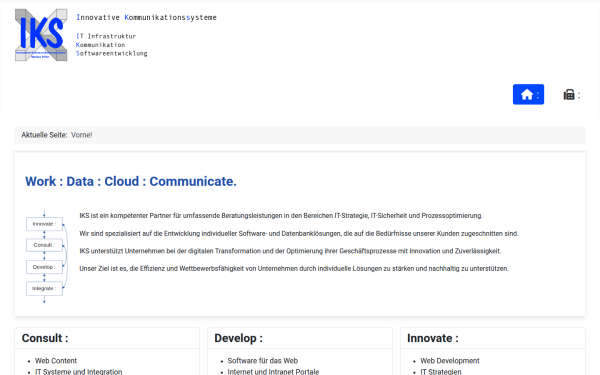Image resolution: width=600 pixels, height=375 pixels.
Task: Click paragraph beginning 'IKS unterstützt Unternehmen'
Action: tap(290, 251)
